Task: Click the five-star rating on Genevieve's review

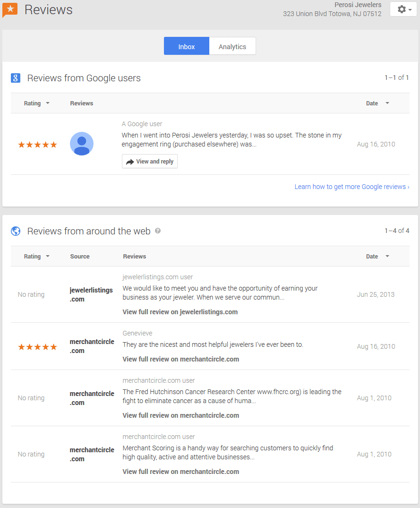Action: coord(38,347)
